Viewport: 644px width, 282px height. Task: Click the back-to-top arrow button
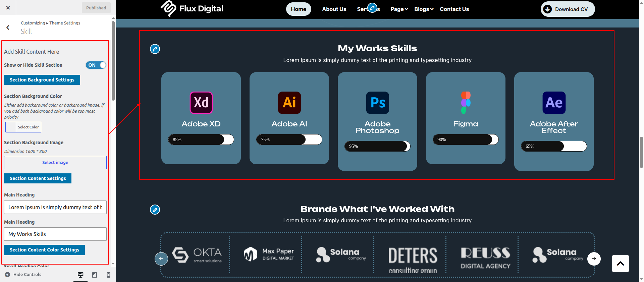pyautogui.click(x=621, y=264)
